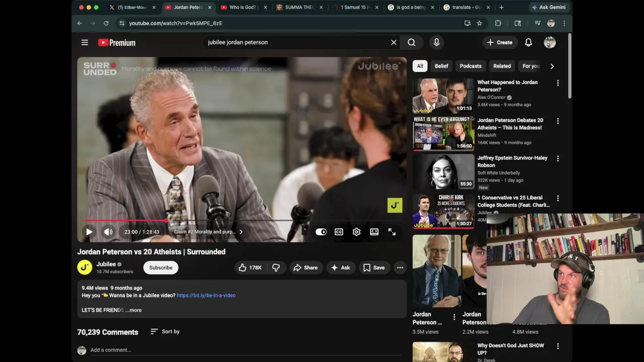This screenshot has width=644, height=362.
Task: Open the comments Sort by menu
Action: 165,331
